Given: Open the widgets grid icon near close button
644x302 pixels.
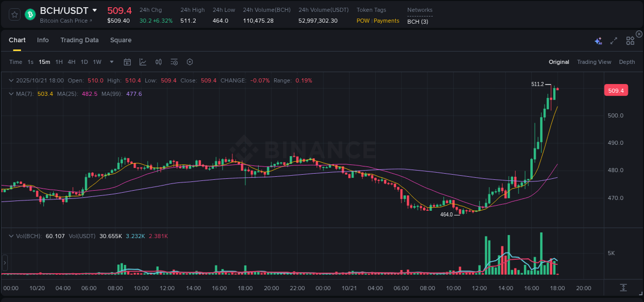Looking at the screenshot, I should coord(630,40).
